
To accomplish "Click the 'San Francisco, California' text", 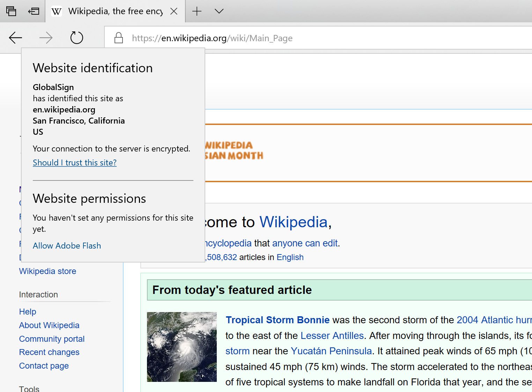I will pyautogui.click(x=79, y=121).
